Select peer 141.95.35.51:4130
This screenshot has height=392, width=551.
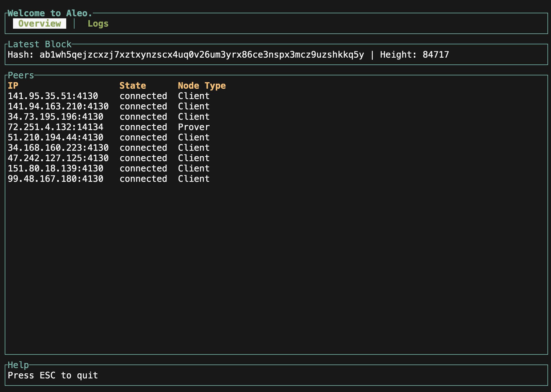(x=53, y=96)
